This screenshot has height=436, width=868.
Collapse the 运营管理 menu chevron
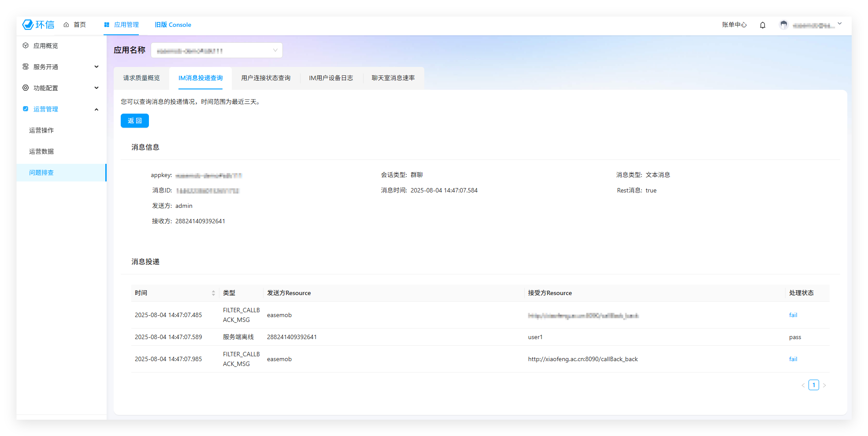pos(96,109)
